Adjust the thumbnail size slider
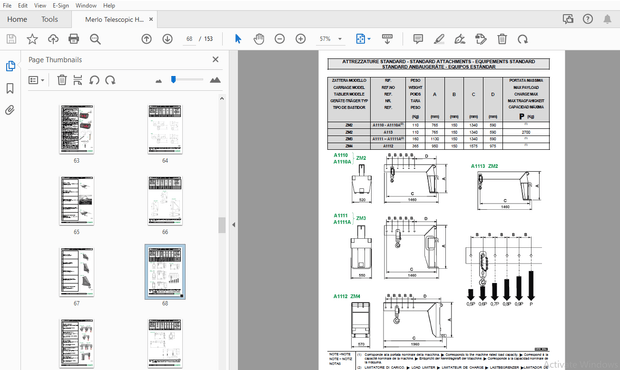 point(173,80)
